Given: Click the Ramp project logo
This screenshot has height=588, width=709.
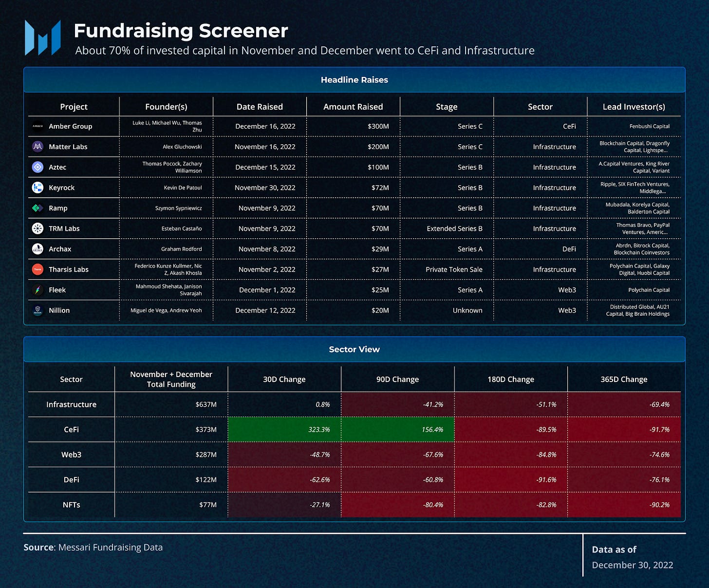Looking at the screenshot, I should [x=37, y=208].
